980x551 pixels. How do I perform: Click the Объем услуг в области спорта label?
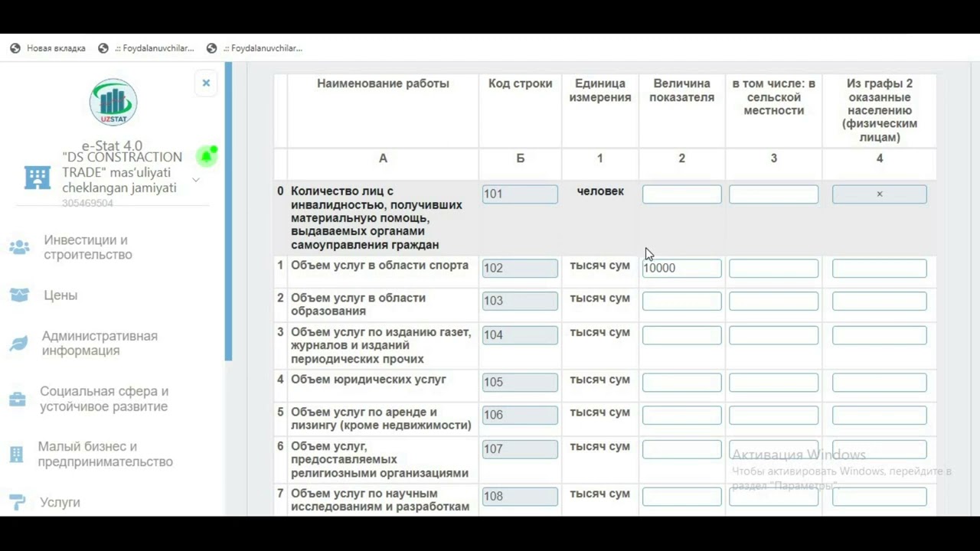(x=380, y=266)
